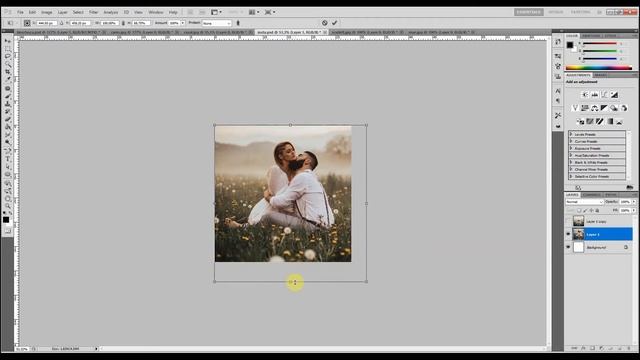This screenshot has width=640, height=360.
Task: Open the Protect dropdown in options bar
Action: tap(217, 23)
